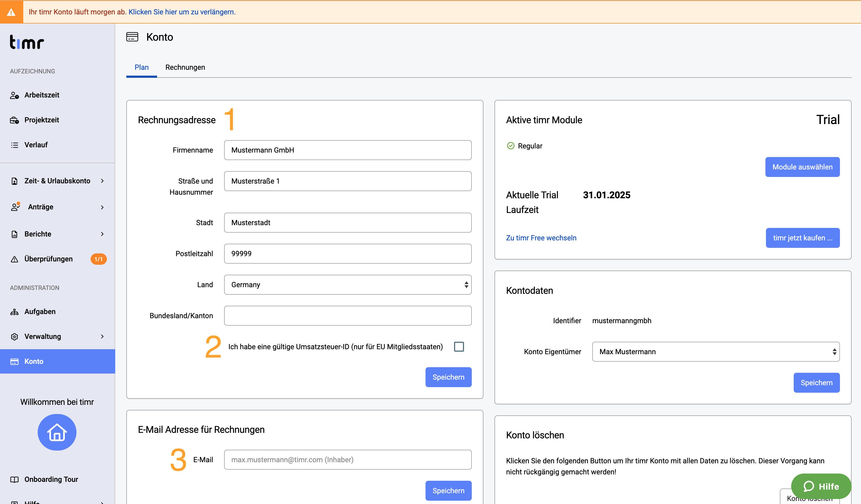
Task: Save the Rechnungsadresse with Speichern
Action: pyautogui.click(x=448, y=377)
